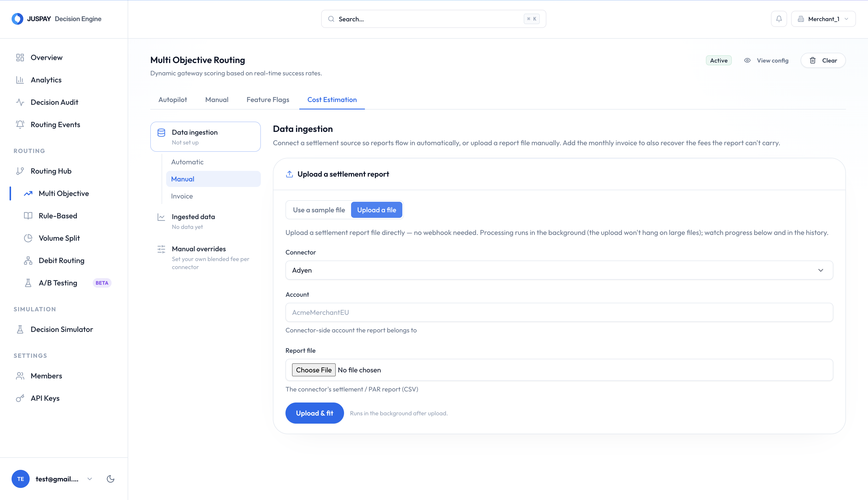This screenshot has height=500, width=868.
Task: Toggle dark mode moon icon
Action: tap(110, 479)
